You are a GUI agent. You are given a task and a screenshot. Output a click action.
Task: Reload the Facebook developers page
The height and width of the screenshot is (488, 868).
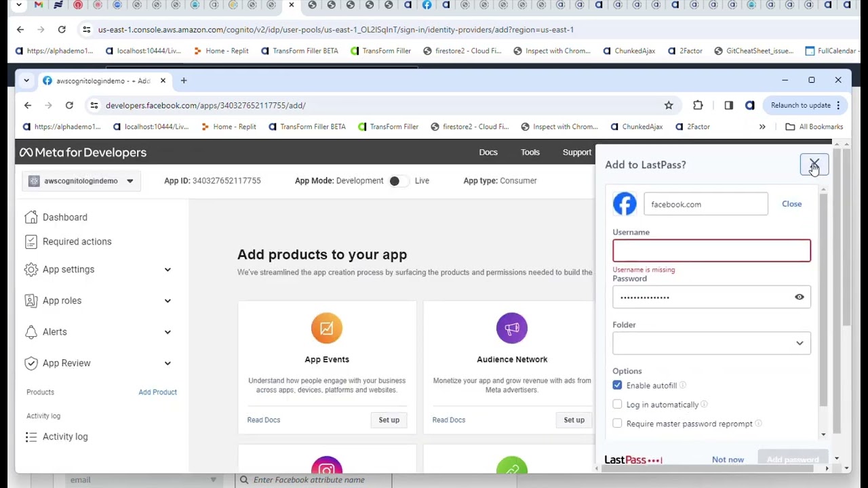pyautogui.click(x=69, y=105)
